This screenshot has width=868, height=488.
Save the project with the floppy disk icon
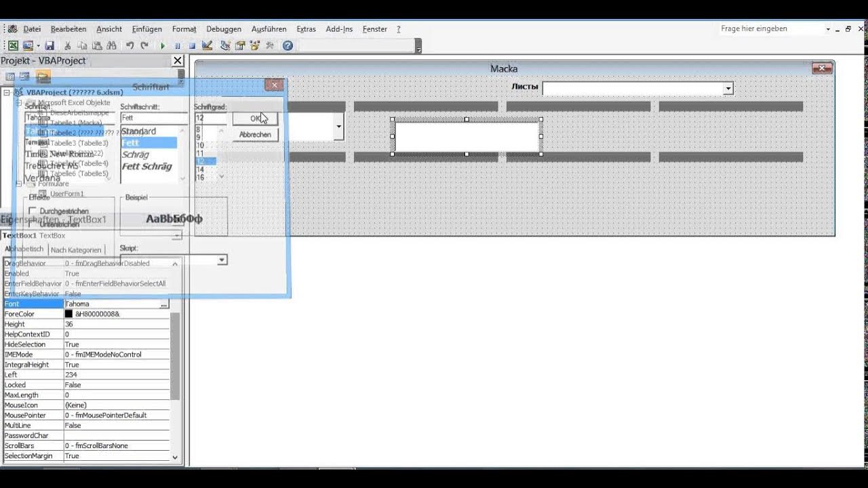49,45
